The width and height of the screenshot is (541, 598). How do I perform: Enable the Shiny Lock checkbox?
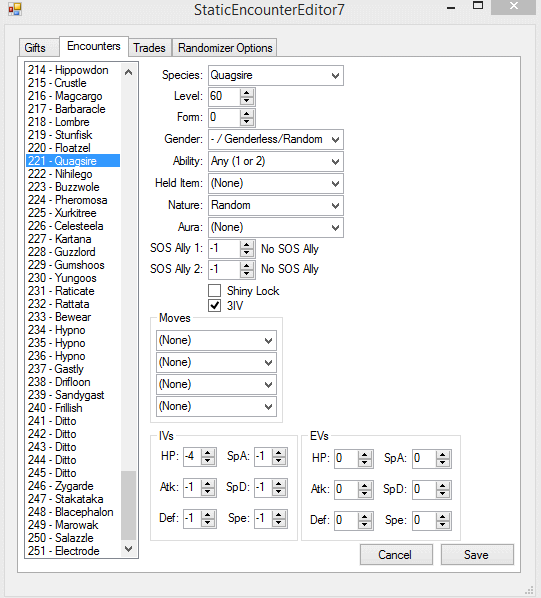coord(215,291)
